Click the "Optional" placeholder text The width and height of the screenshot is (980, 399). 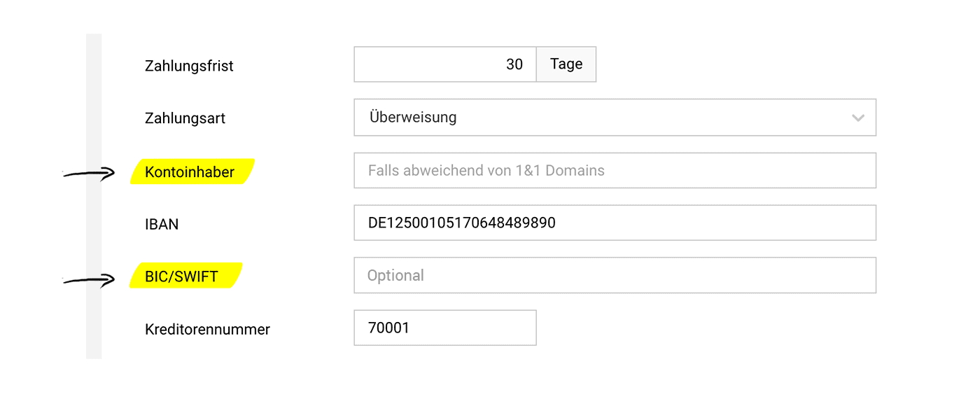click(x=395, y=275)
